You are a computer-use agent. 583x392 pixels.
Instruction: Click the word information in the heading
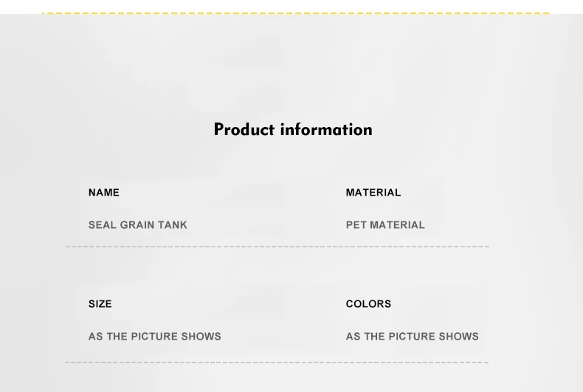click(x=326, y=129)
